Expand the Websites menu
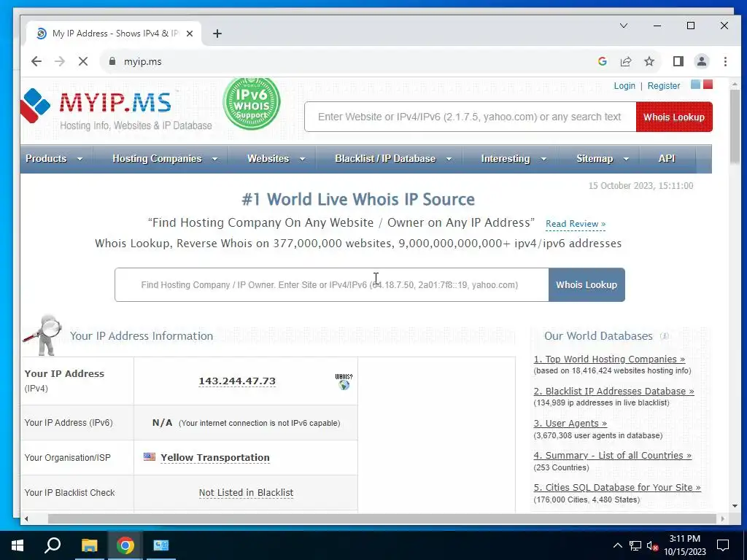 tap(276, 158)
